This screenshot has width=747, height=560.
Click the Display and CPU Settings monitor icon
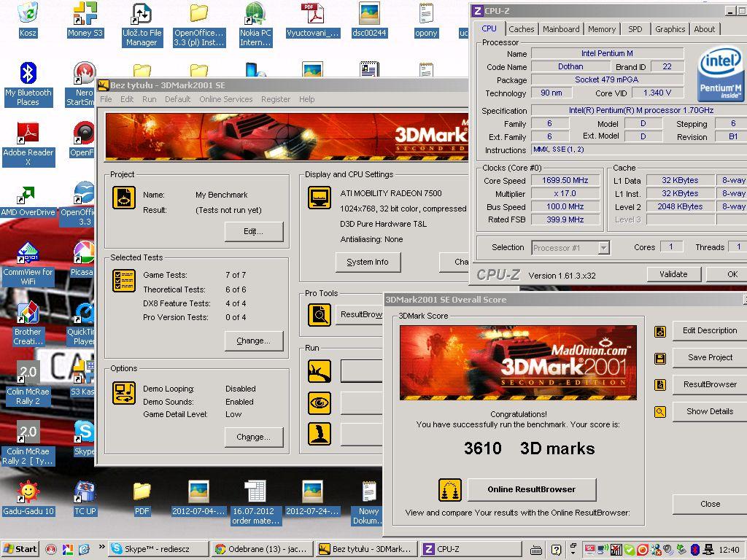[320, 198]
